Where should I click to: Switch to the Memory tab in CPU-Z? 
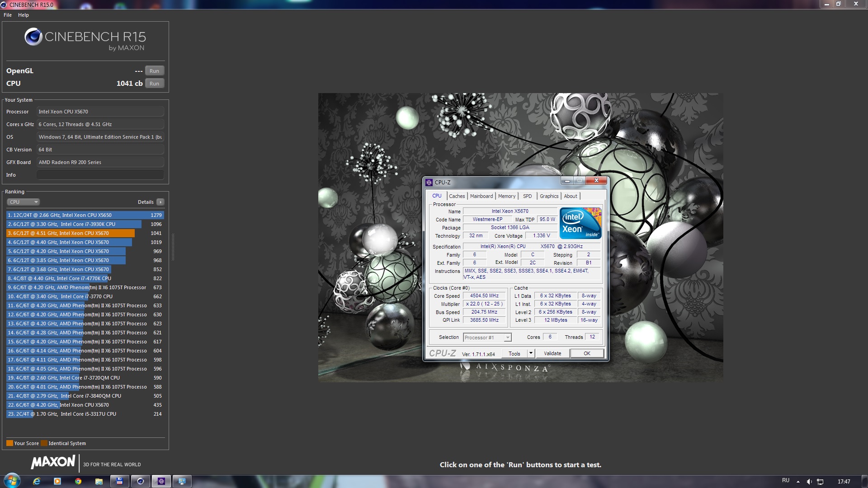click(x=506, y=196)
